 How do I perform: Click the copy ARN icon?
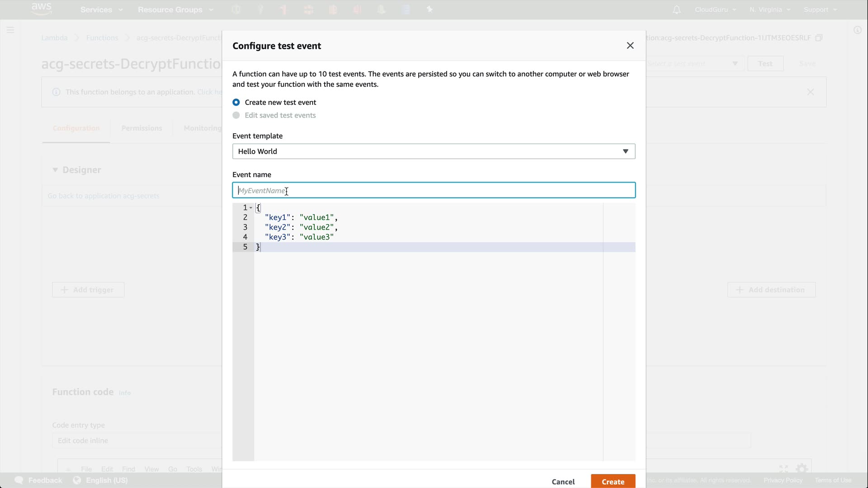pyautogui.click(x=819, y=38)
